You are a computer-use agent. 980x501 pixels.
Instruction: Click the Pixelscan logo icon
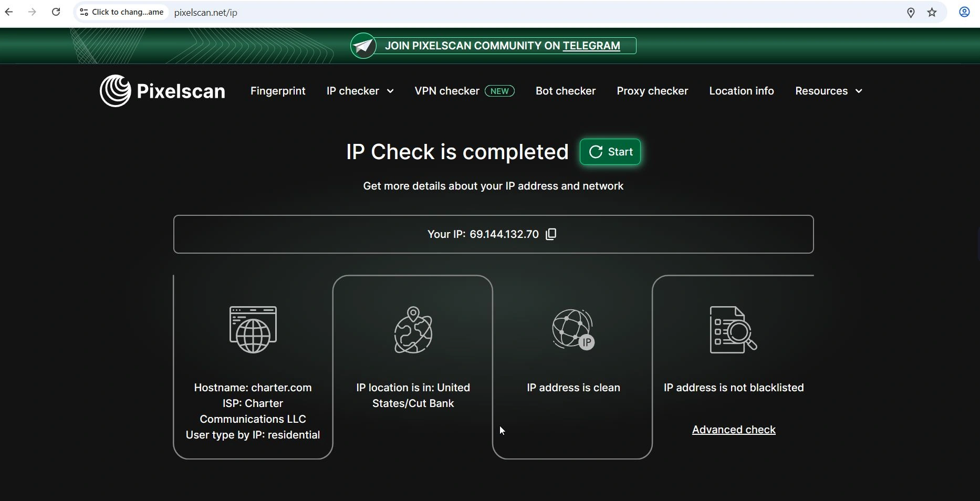point(116,91)
